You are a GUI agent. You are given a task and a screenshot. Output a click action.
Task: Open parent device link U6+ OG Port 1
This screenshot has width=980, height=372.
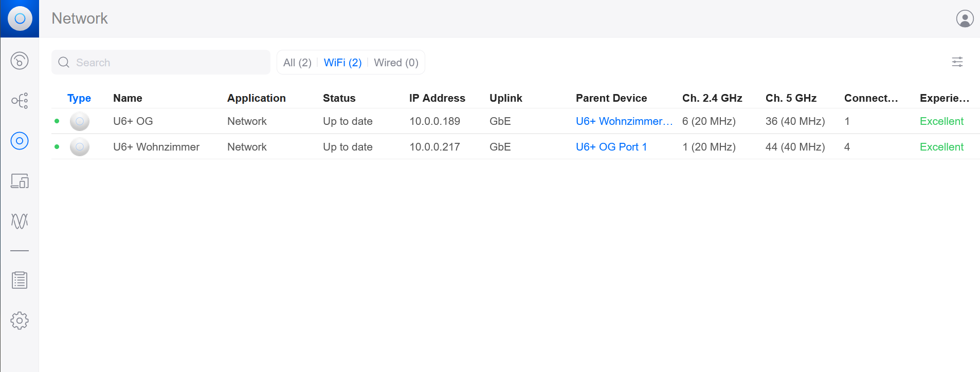tap(611, 147)
